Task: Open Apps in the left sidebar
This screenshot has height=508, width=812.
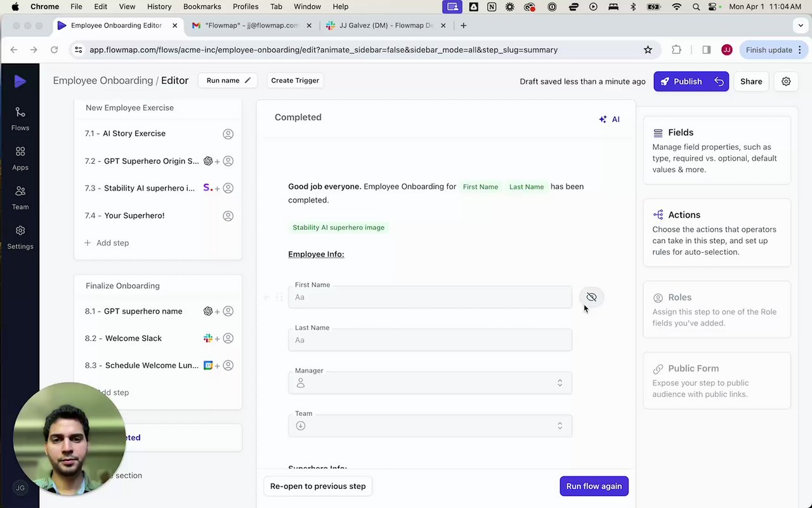Action: 20,159
